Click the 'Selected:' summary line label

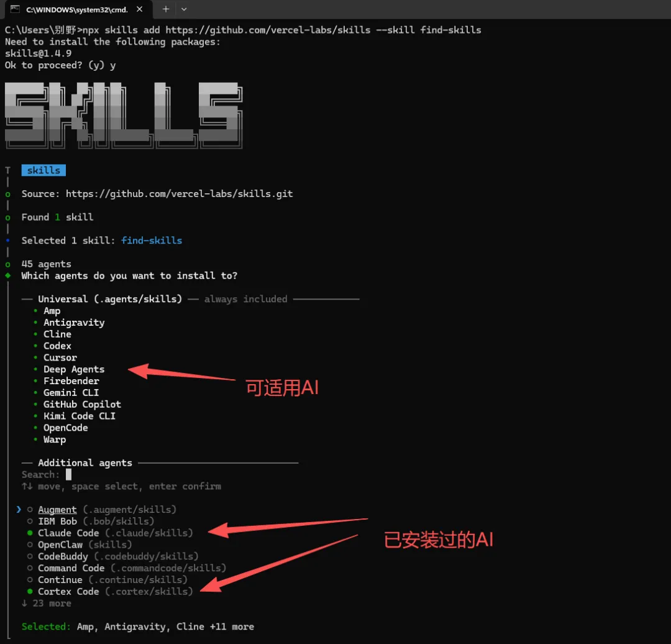coord(46,627)
